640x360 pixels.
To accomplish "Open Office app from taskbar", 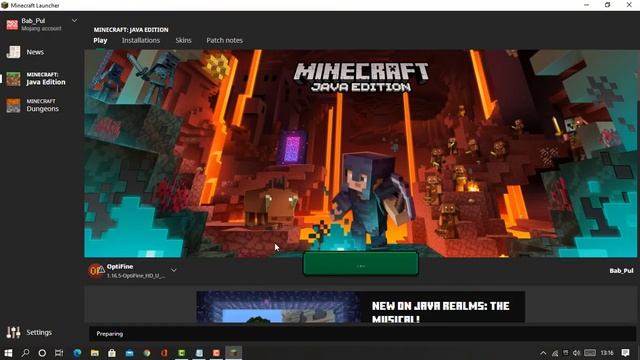I will (164, 353).
